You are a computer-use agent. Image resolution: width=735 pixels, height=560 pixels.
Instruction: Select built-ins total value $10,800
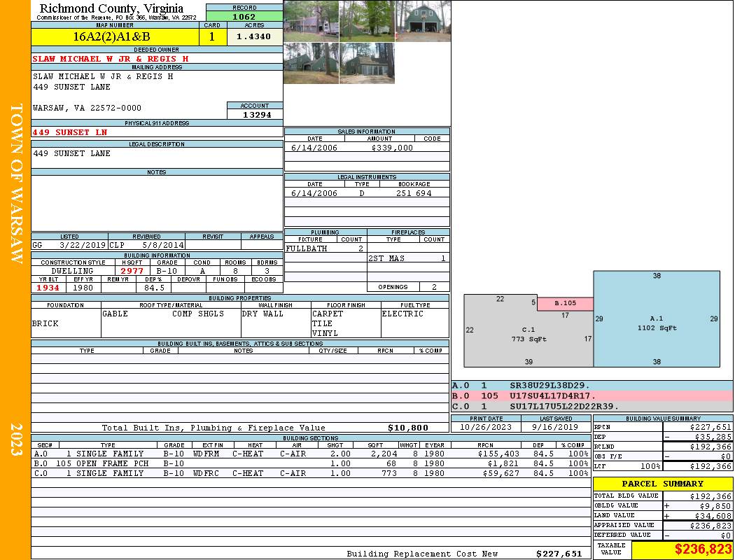click(408, 428)
